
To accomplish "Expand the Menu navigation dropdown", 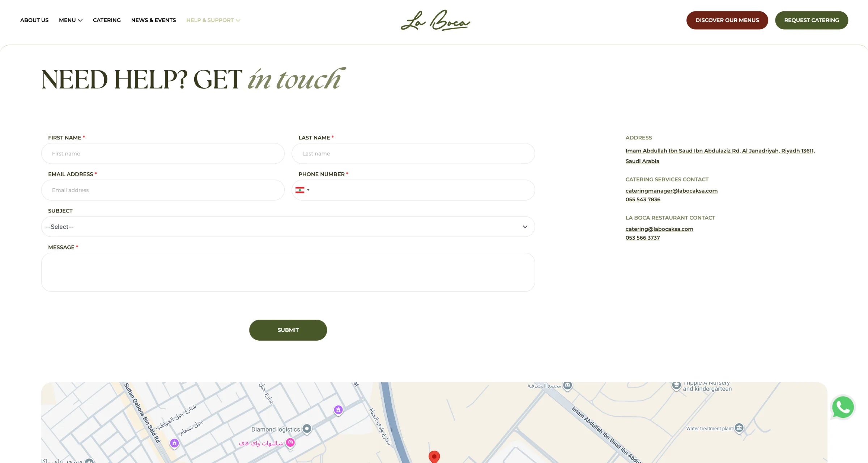I will coord(71,20).
